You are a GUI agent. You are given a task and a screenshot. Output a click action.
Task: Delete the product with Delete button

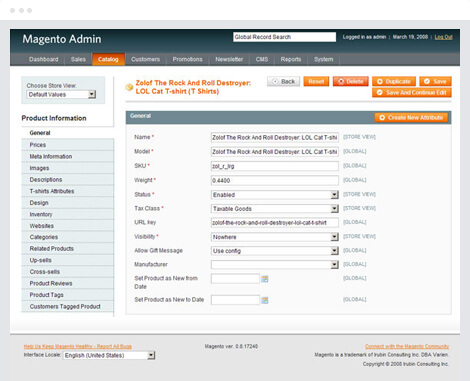coord(351,82)
